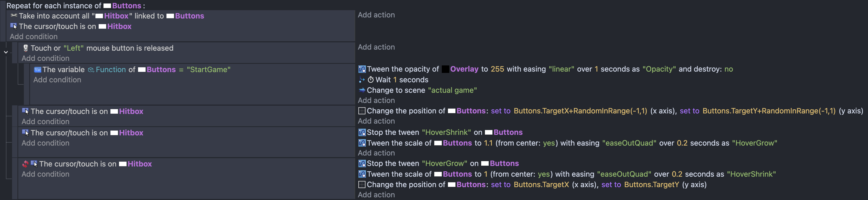Edit the "actual game" scene name parameter
The image size is (868, 200).
(452, 90)
